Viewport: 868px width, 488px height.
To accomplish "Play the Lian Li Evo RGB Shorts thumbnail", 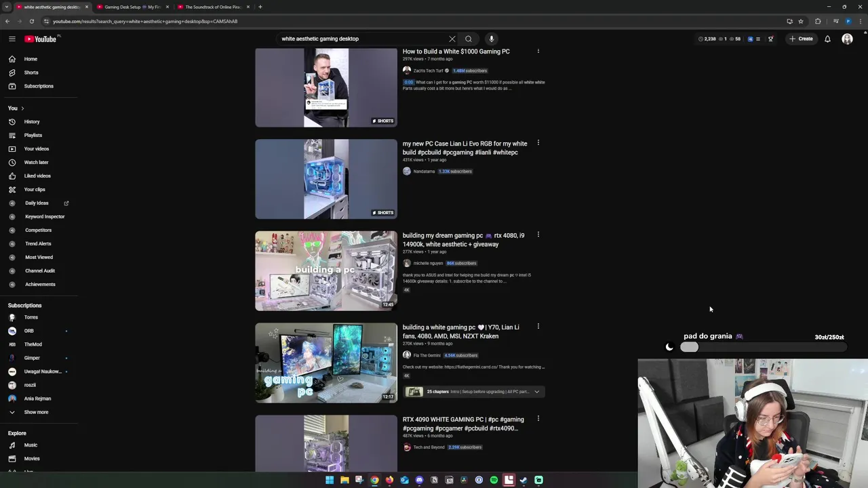I will pos(326,179).
